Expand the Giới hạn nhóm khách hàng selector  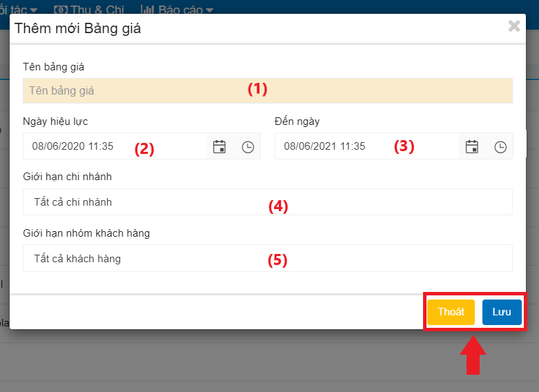click(x=267, y=258)
